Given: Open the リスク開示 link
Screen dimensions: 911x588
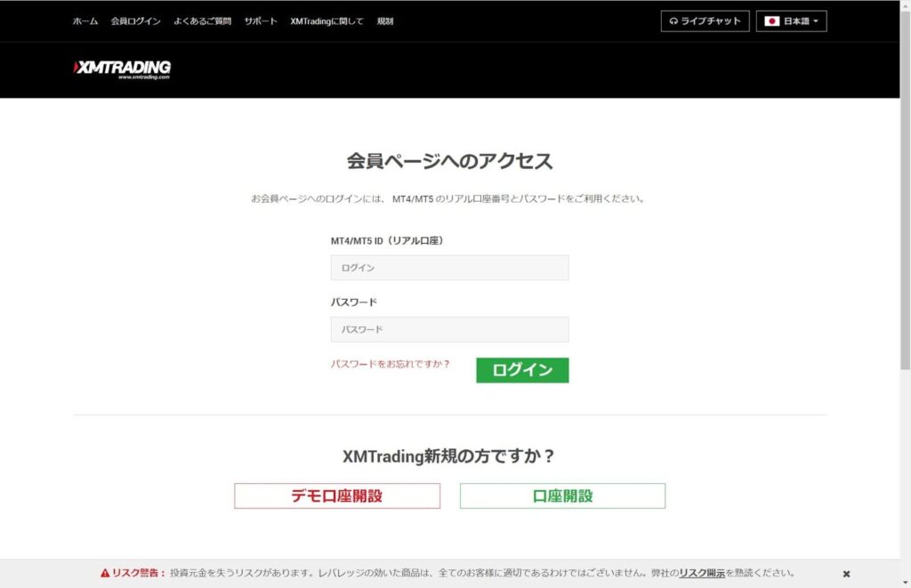Looking at the screenshot, I should [x=702, y=573].
